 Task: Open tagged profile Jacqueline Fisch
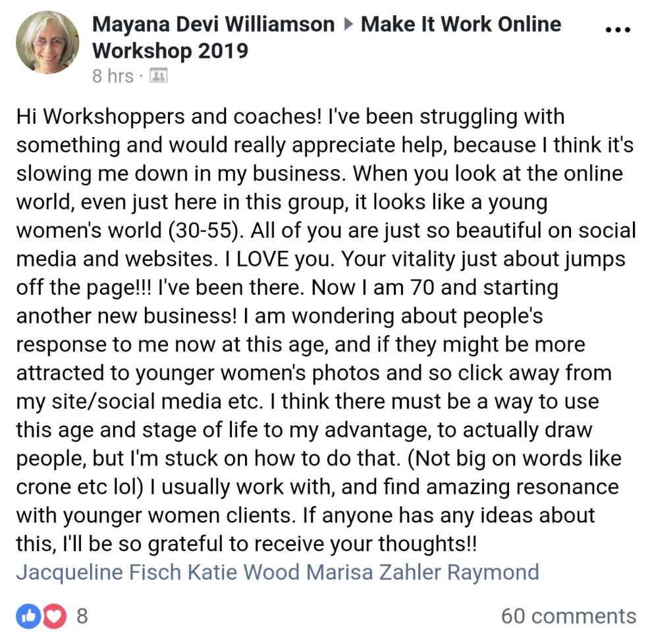click(x=99, y=572)
